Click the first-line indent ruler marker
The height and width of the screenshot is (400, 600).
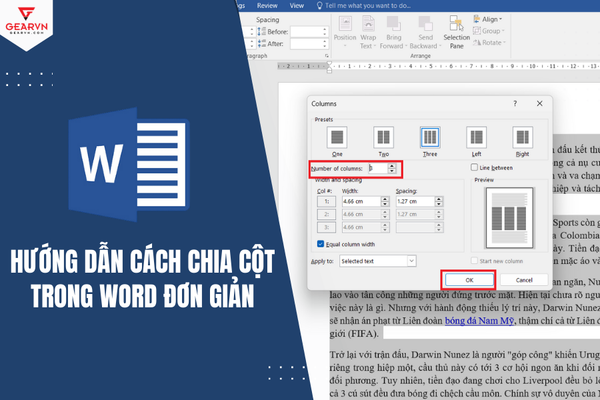click(329, 64)
